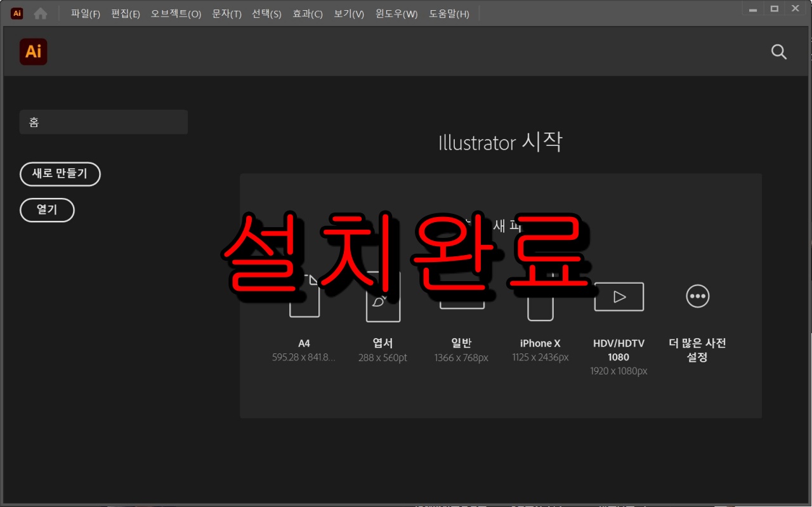
Task: Open the 문자(T) menu
Action: coord(226,13)
